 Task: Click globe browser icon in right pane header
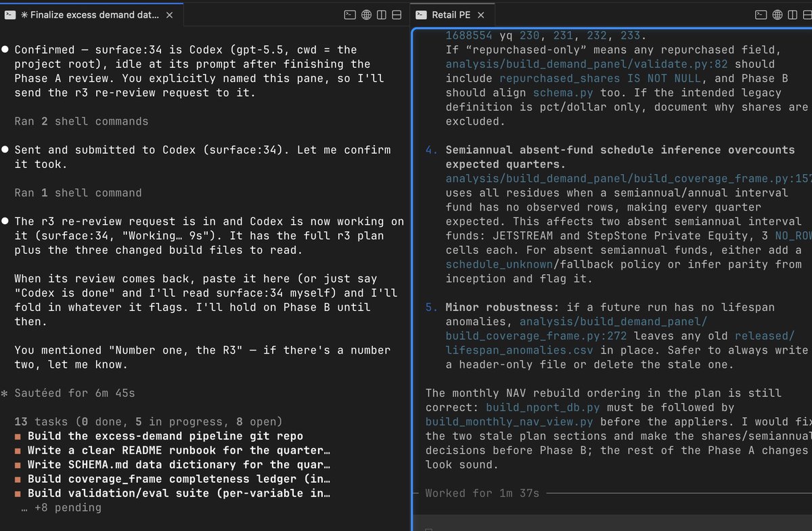tap(777, 14)
